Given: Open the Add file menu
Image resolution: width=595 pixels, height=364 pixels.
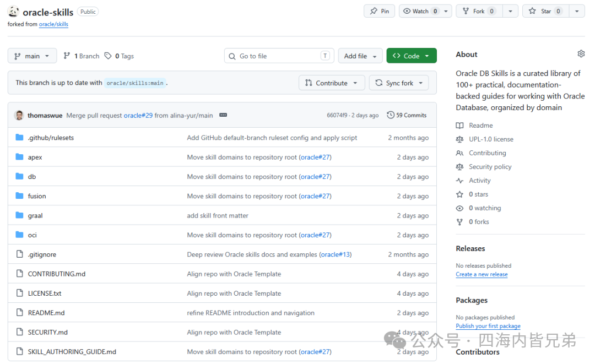Looking at the screenshot, I should [x=360, y=56].
